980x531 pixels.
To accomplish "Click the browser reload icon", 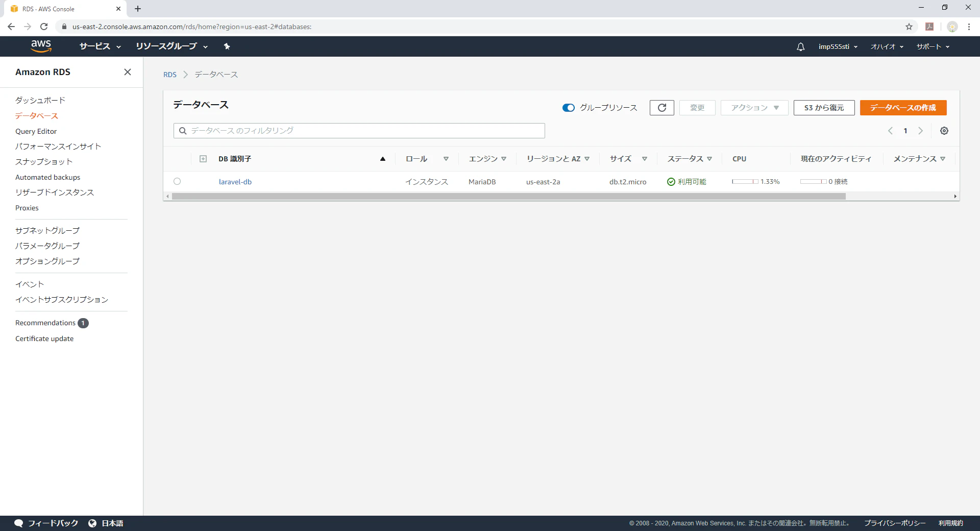I will click(44, 27).
